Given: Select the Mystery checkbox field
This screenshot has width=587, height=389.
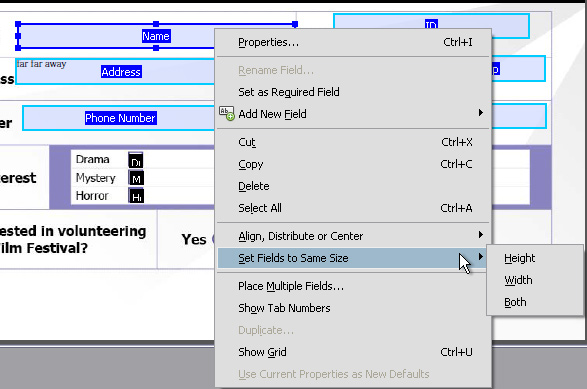Looking at the screenshot, I should 136,178.
